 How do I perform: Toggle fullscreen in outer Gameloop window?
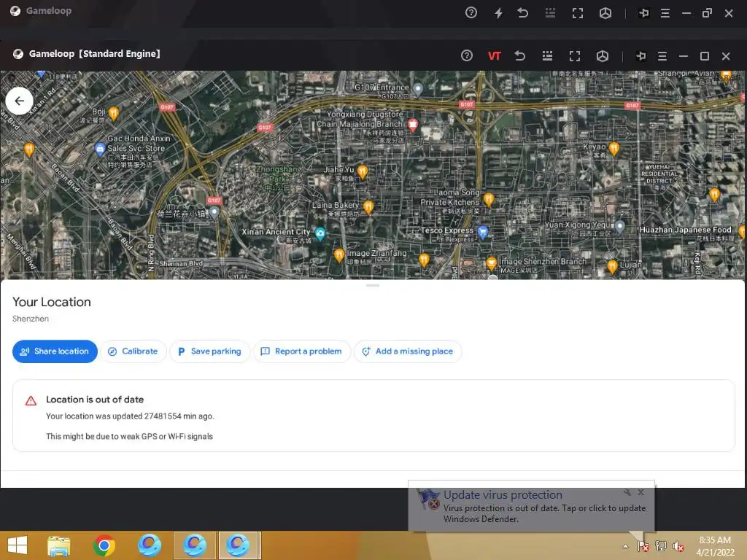pyautogui.click(x=578, y=13)
